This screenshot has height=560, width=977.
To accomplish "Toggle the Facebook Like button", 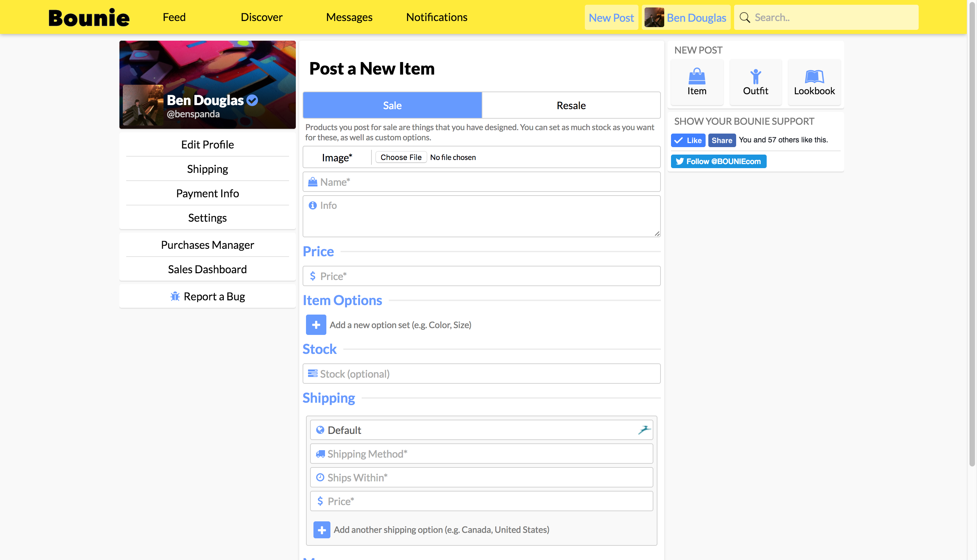I will [x=688, y=140].
